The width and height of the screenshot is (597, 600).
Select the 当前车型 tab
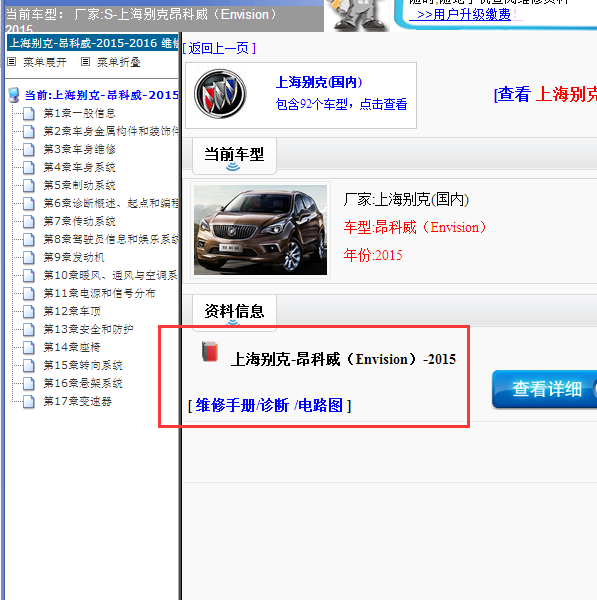234,156
